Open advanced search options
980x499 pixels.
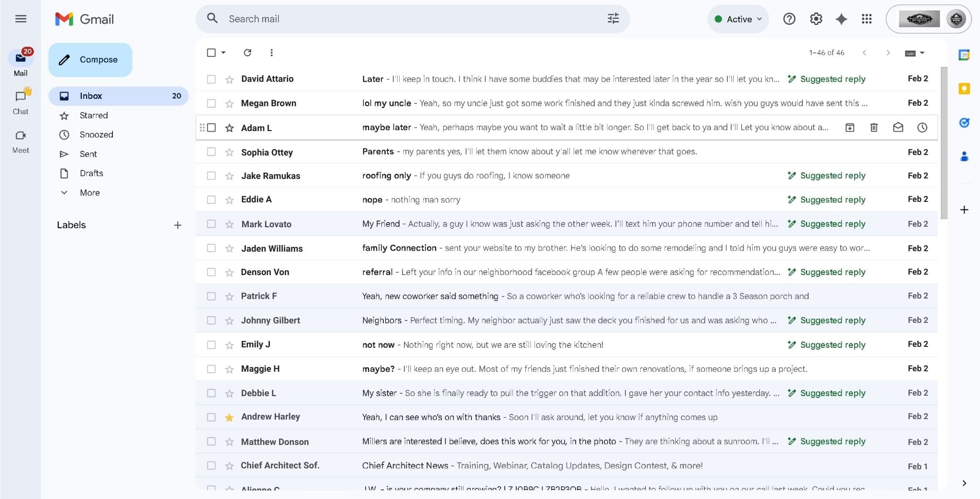(x=612, y=19)
